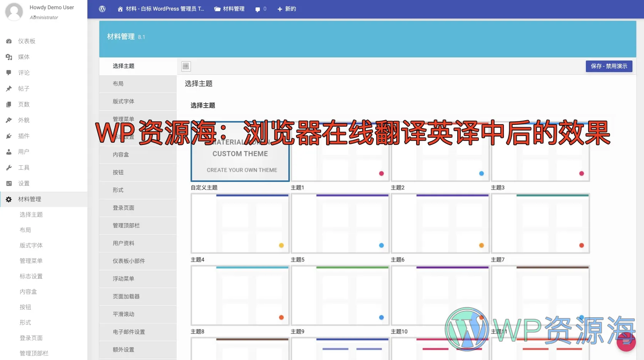The height and width of the screenshot is (360, 644).
Task: Choose the 主题7 theme thumbnail
Action: pyautogui.click(x=540, y=224)
